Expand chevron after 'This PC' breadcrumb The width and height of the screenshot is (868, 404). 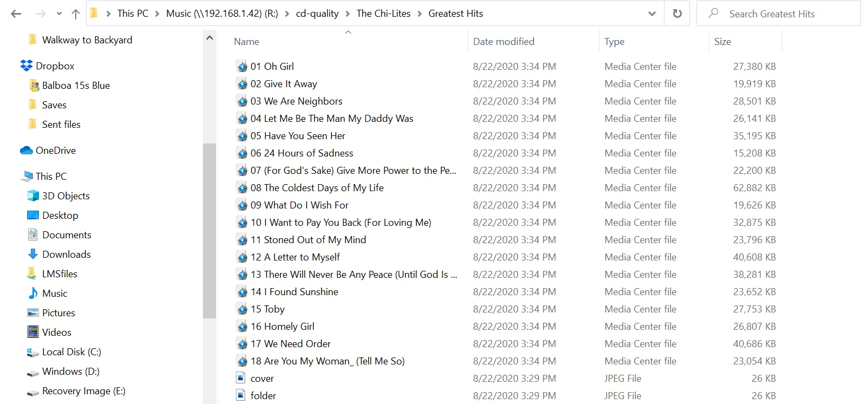(x=157, y=14)
